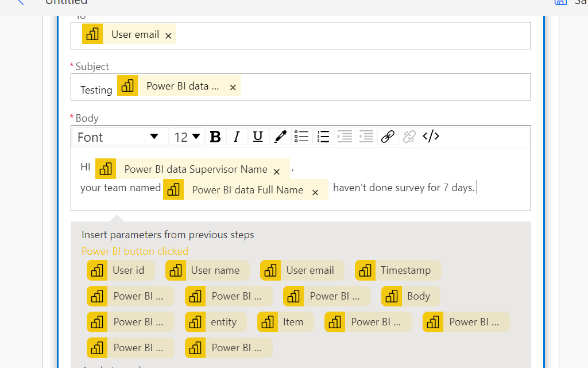
Task: Click 'Insert parameters from previous steps' text
Action: [x=168, y=235]
